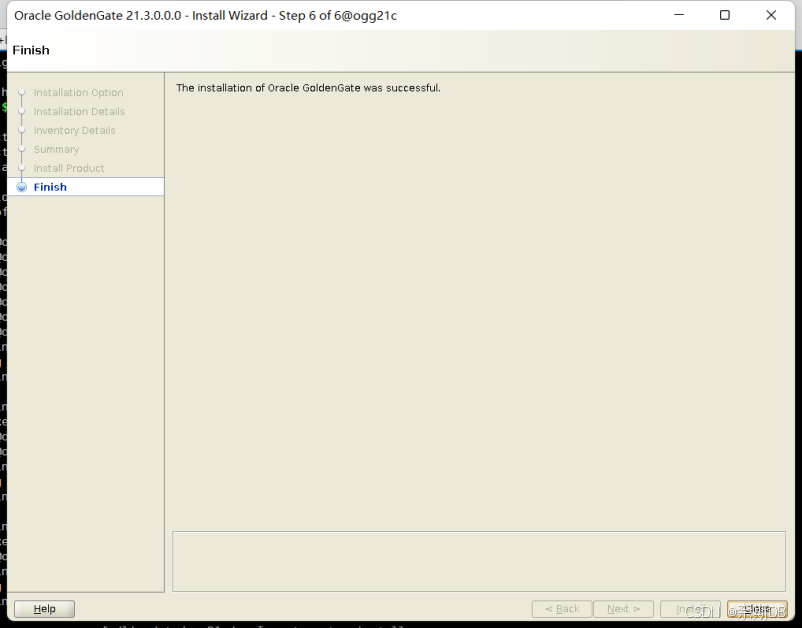Click the window title Oracle GoldenGate text

(205, 15)
